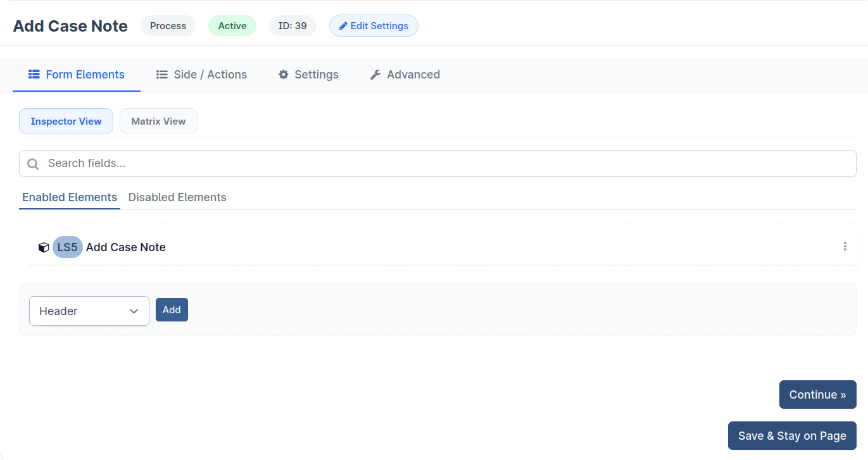Select the Add Case Note element row
868x460 pixels.
pos(443,247)
